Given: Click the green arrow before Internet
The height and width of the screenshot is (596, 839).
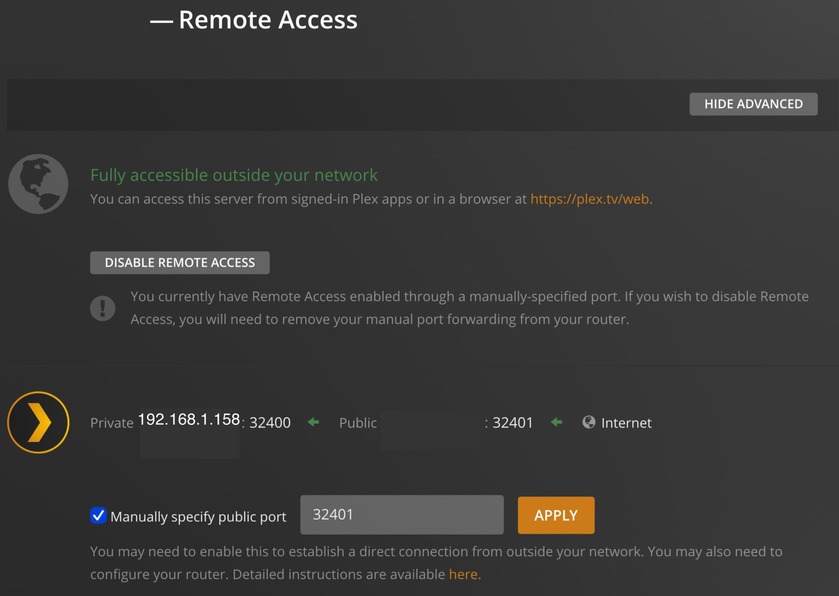Looking at the screenshot, I should (557, 423).
